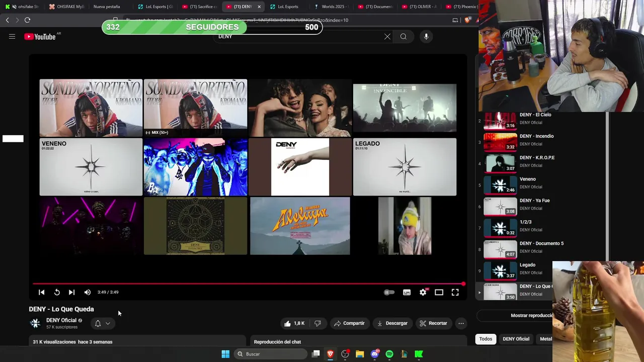The width and height of the screenshot is (644, 362).
Task: Reload the page in the browser
Action: pyautogui.click(x=27, y=20)
